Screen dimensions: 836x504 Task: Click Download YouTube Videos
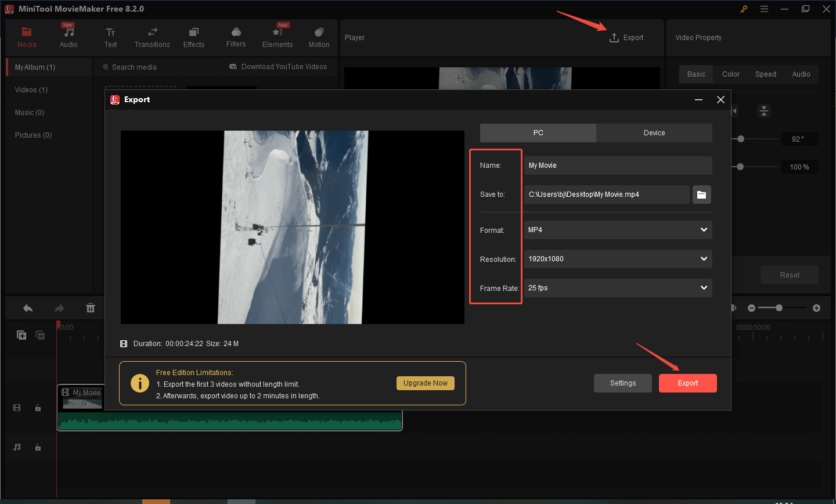pyautogui.click(x=278, y=67)
